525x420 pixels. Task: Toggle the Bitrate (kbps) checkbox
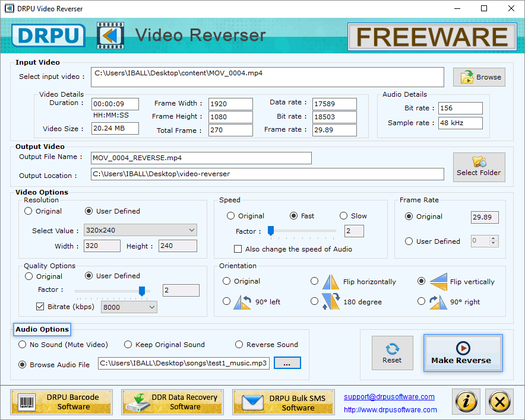(x=40, y=306)
